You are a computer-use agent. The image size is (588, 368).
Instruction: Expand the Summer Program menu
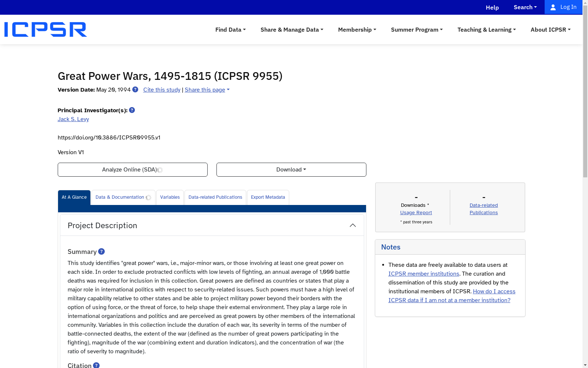click(417, 29)
